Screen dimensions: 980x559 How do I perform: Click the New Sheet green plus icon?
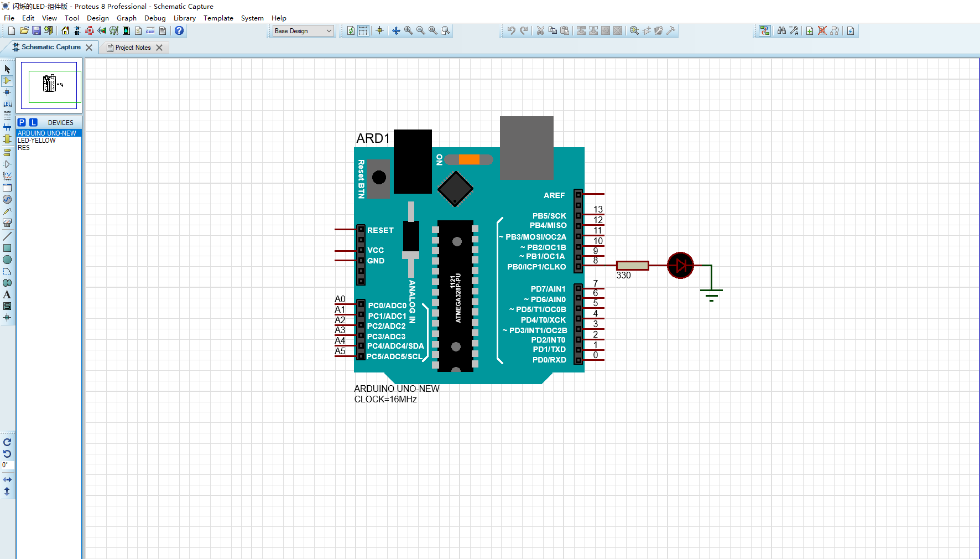pyautogui.click(x=810, y=31)
